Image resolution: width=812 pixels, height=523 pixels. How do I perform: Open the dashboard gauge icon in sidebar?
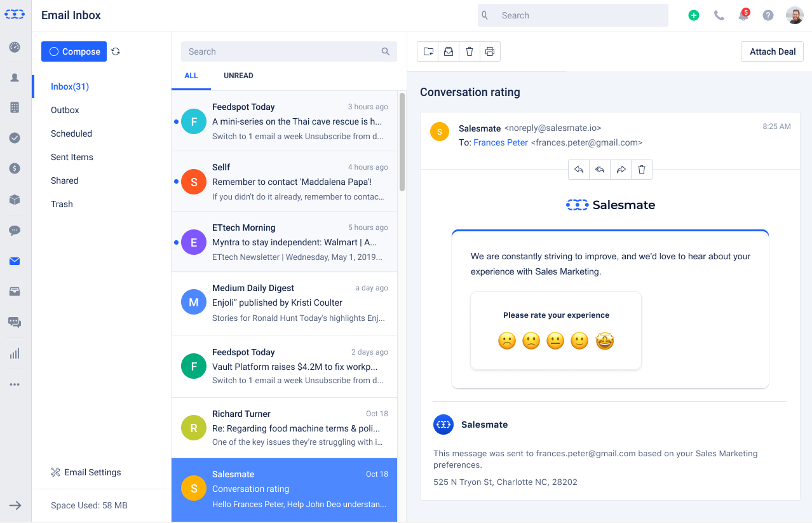coord(15,47)
